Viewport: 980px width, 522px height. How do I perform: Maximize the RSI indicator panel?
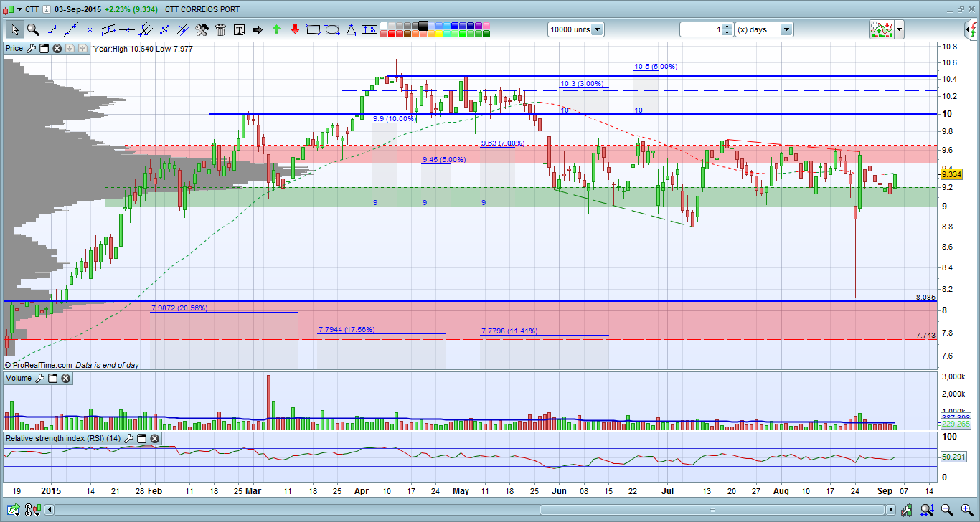click(x=141, y=438)
